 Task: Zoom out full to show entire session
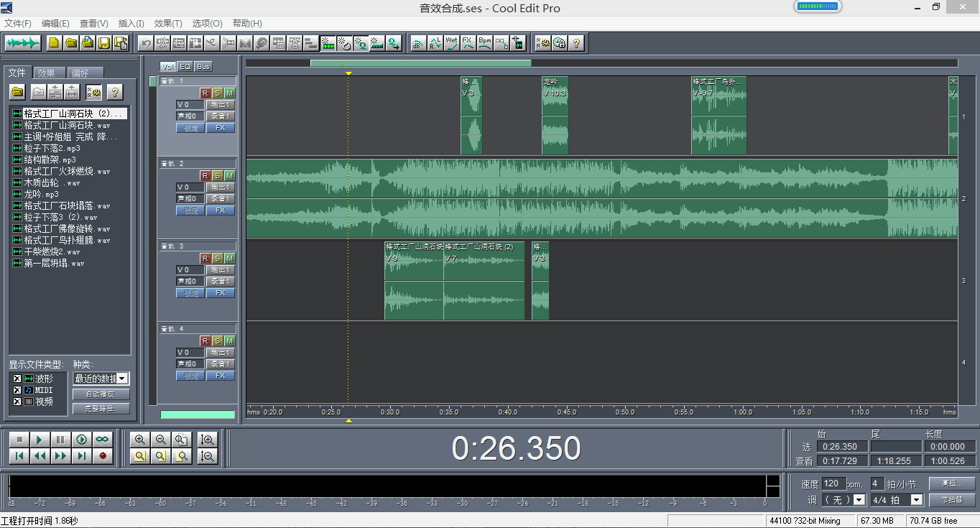pos(182,440)
